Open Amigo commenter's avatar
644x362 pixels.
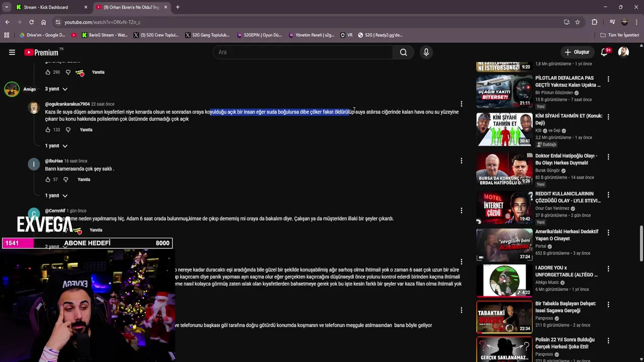12,89
